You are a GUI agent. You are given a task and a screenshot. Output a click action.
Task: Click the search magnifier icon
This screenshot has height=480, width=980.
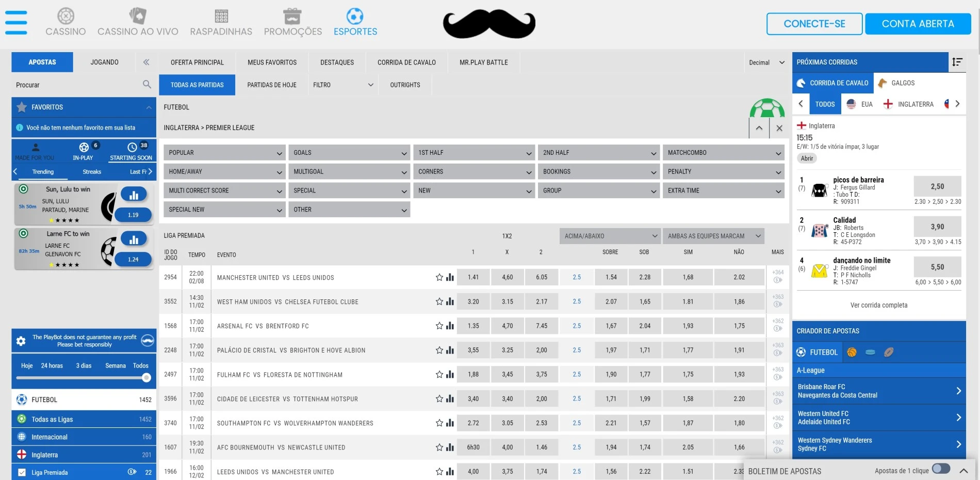pos(147,84)
